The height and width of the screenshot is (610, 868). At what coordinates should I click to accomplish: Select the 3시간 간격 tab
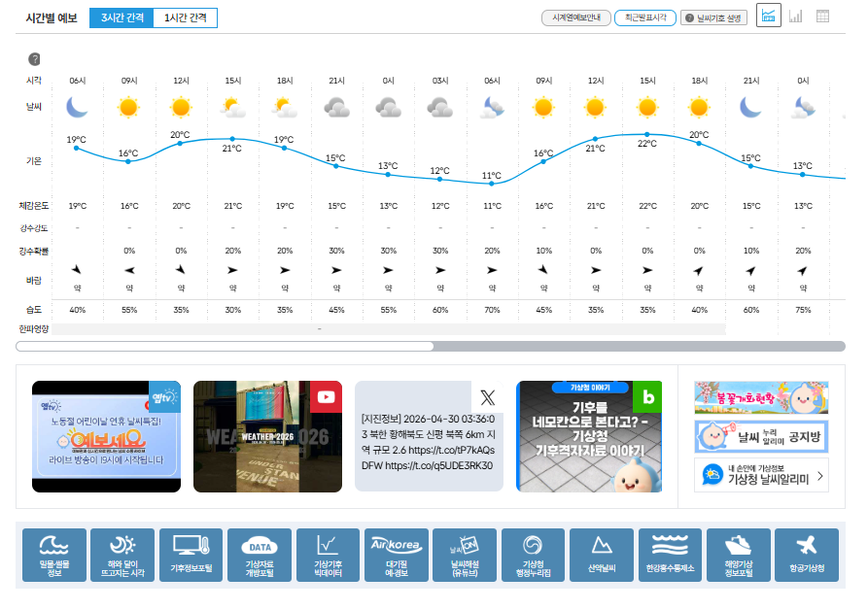[122, 17]
